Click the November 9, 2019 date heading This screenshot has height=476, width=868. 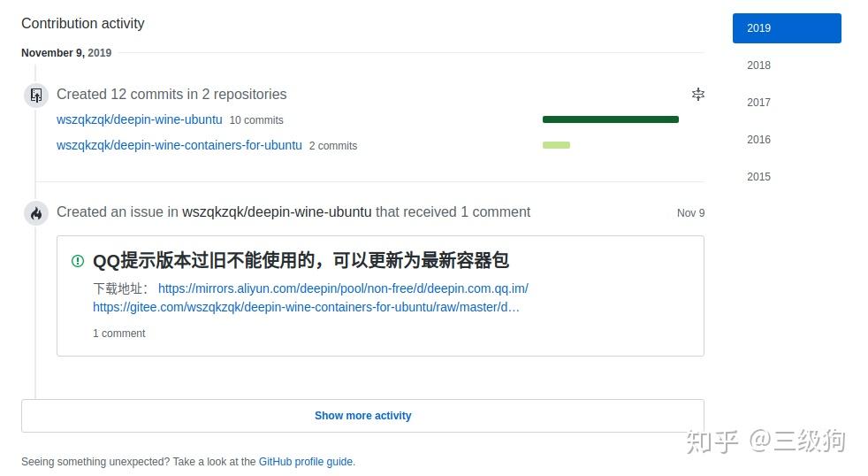(x=66, y=52)
